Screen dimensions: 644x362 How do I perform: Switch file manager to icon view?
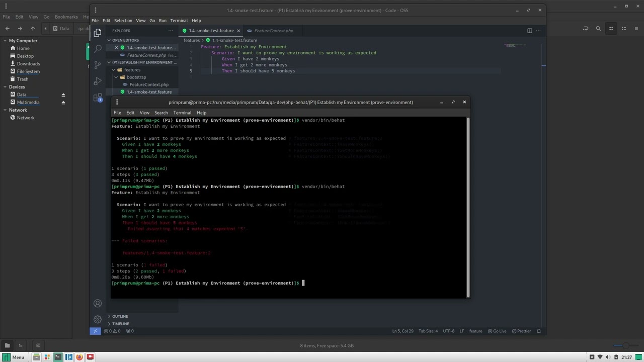tap(611, 29)
